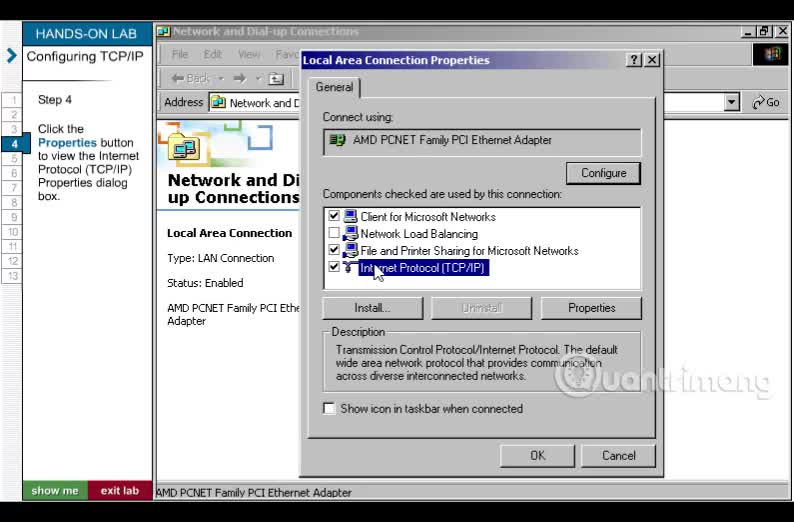
Task: Open the View menu in Network window
Action: pos(249,54)
